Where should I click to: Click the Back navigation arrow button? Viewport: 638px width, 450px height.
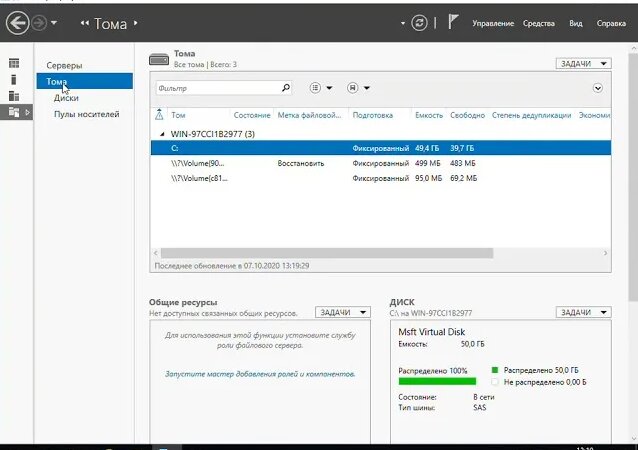[x=17, y=23]
